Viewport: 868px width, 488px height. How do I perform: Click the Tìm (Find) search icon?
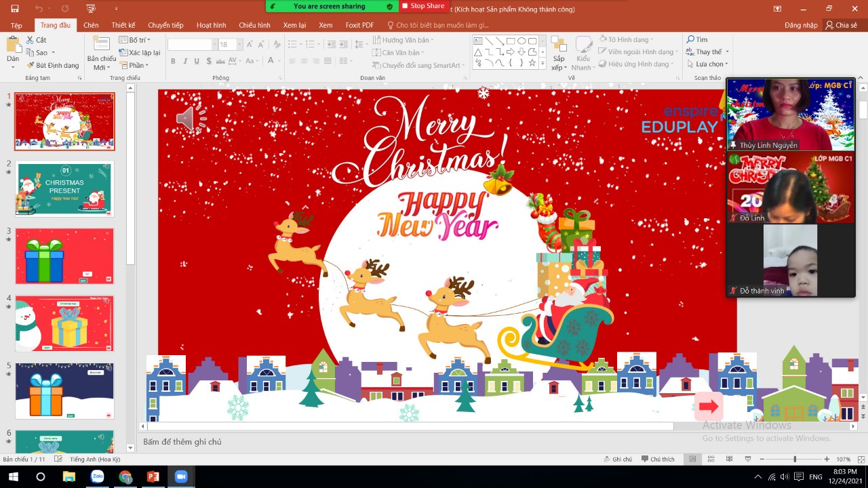(696, 40)
